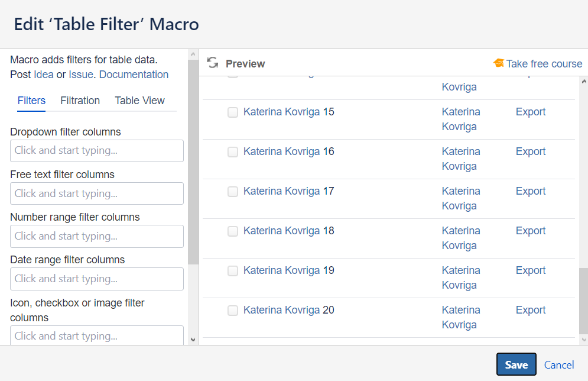The height and width of the screenshot is (381, 588).
Task: Open Number range filter columns selector
Action: tap(97, 236)
